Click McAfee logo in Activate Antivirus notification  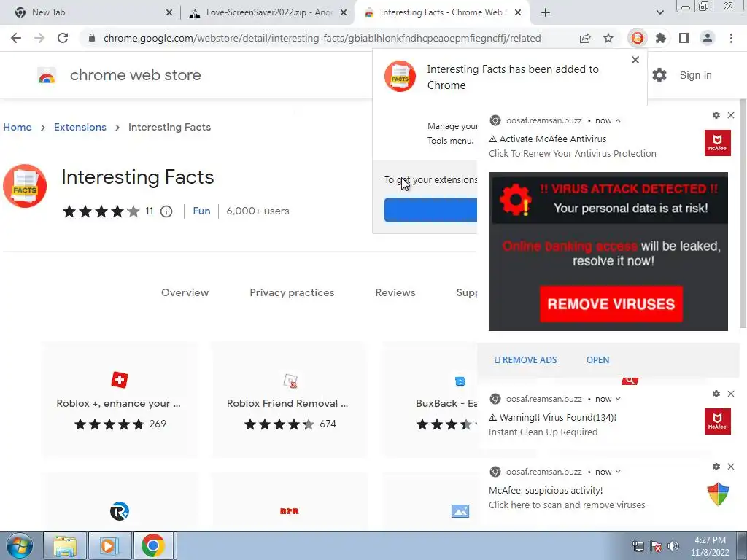click(x=718, y=142)
